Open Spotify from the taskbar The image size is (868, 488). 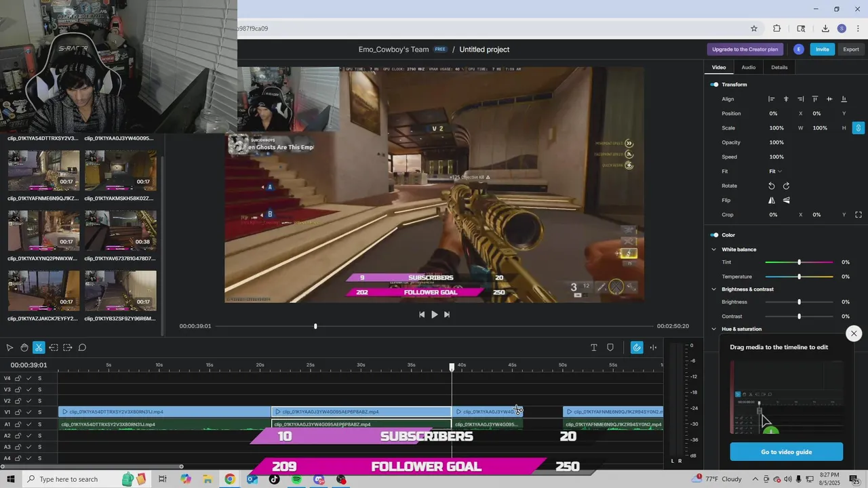click(296, 479)
